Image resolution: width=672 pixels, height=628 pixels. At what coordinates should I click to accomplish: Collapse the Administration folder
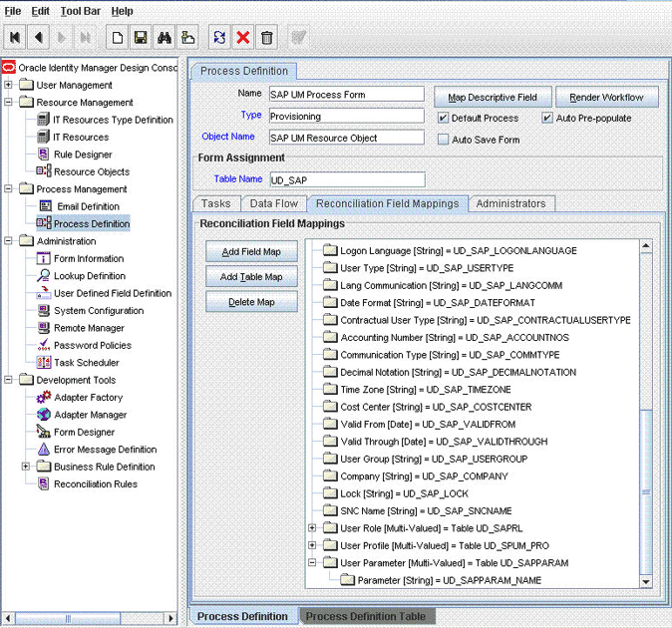[8, 241]
